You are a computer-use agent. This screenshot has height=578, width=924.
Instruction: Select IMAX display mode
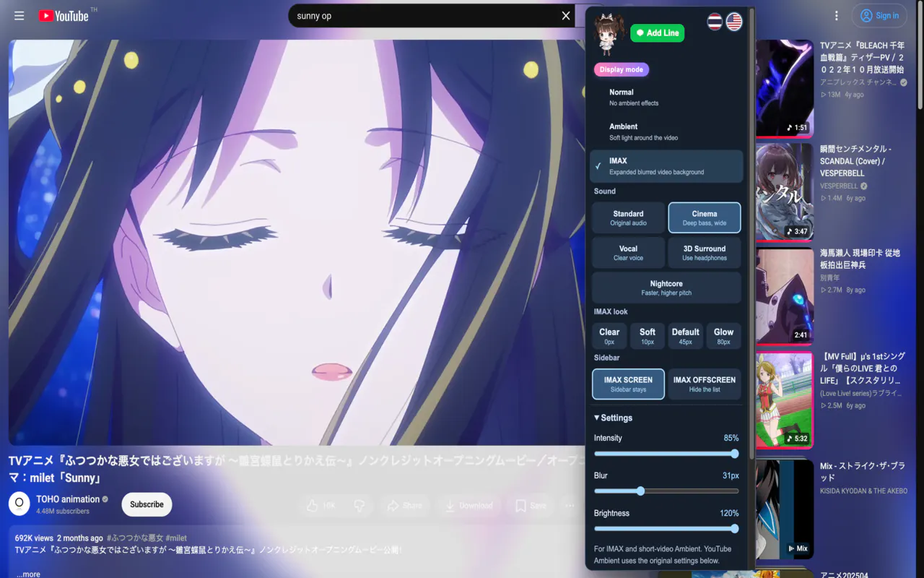666,166
